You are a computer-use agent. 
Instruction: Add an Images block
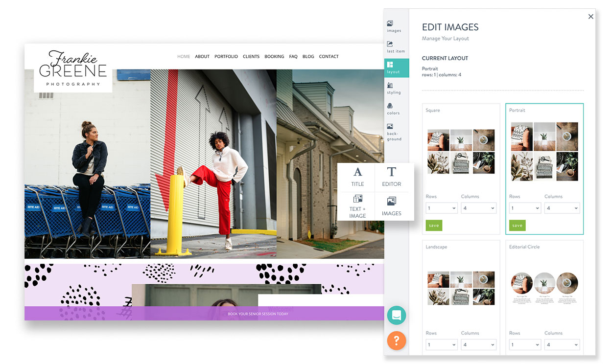tap(391, 206)
